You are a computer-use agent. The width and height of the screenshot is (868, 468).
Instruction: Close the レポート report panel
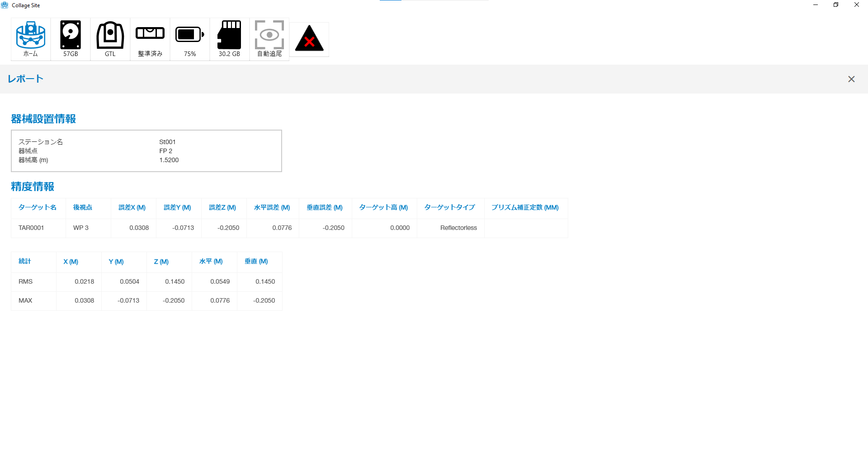coord(851,79)
